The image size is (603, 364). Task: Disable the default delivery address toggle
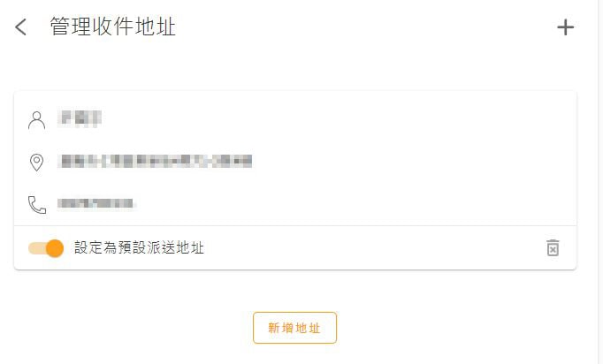(x=47, y=248)
